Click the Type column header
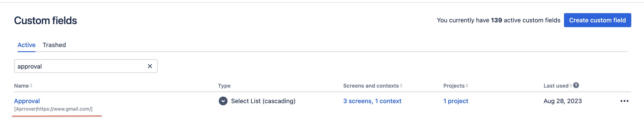Image resolution: width=644 pixels, height=120 pixels. point(224,86)
